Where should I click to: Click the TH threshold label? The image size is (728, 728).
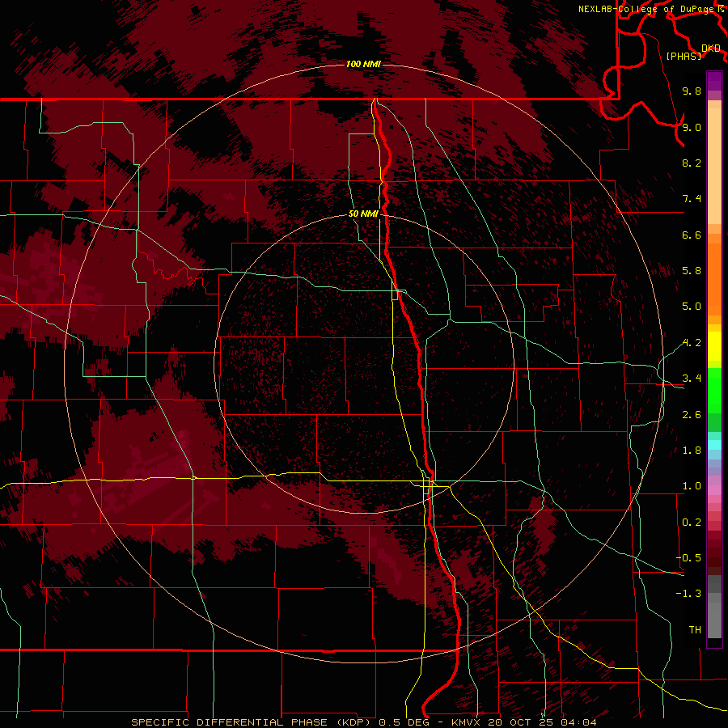pos(695,630)
